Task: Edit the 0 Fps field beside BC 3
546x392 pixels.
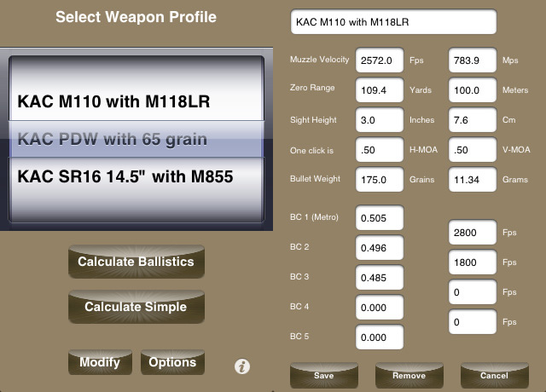Action: pos(473,292)
